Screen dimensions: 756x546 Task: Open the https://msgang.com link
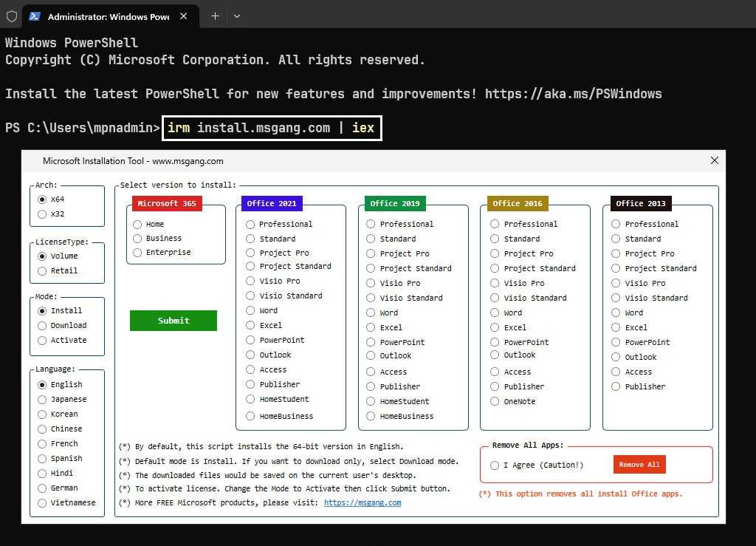pos(362,502)
